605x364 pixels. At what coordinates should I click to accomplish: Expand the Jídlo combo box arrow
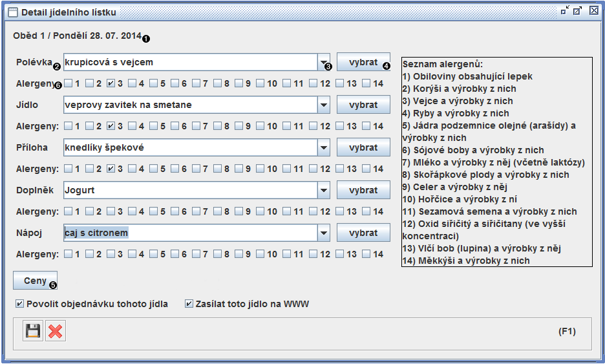(324, 105)
